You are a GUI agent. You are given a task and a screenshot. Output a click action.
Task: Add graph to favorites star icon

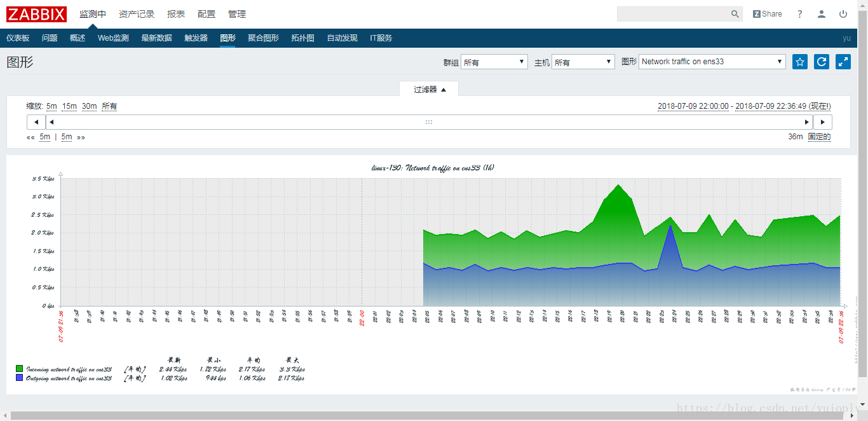tap(800, 62)
